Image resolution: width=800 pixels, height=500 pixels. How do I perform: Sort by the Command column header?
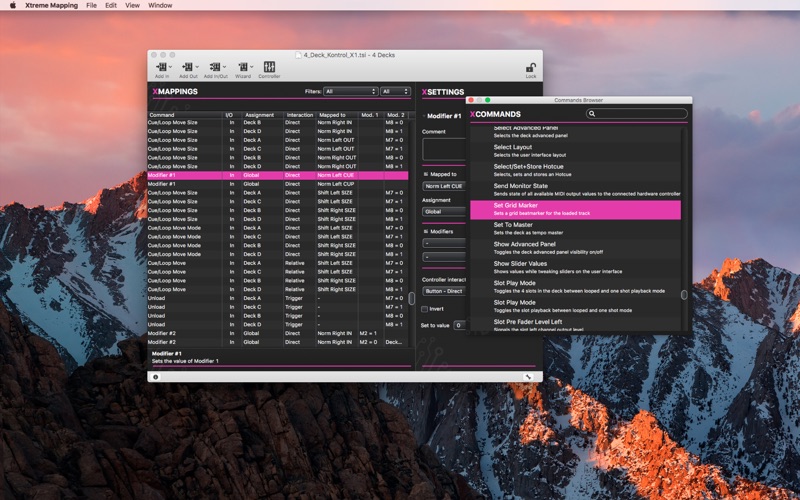click(185, 115)
